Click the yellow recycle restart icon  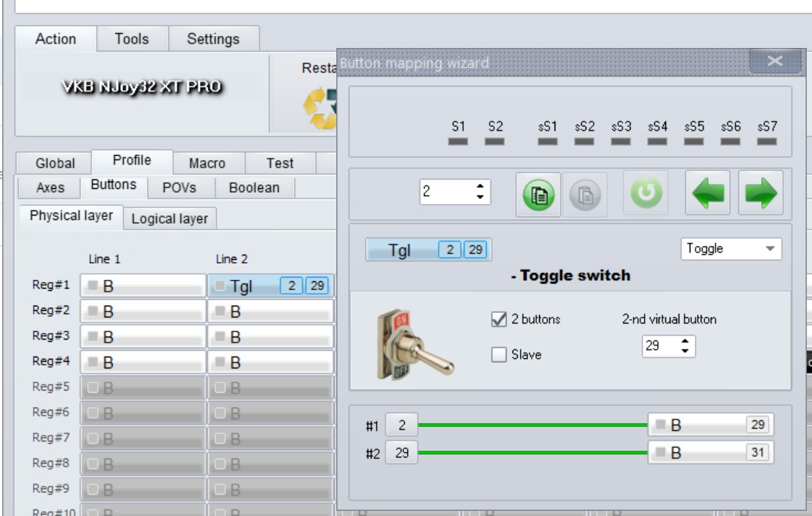tap(319, 108)
